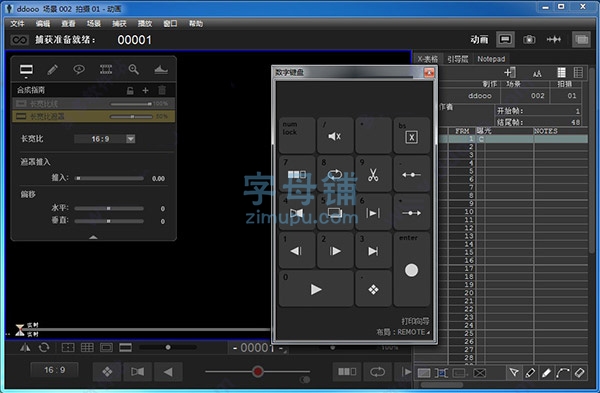Click the add column icon in X-sheet toolbar
This screenshot has height=393, width=600.
click(x=510, y=72)
